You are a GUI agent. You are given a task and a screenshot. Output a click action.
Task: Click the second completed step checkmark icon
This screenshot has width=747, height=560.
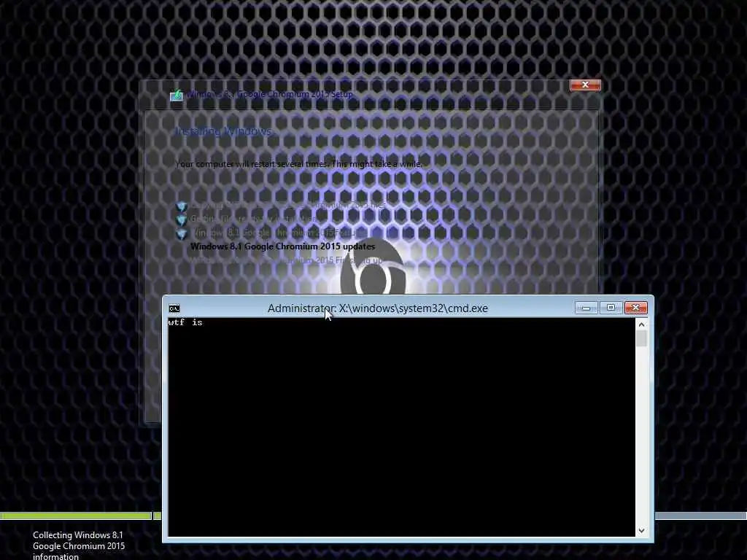182,220
